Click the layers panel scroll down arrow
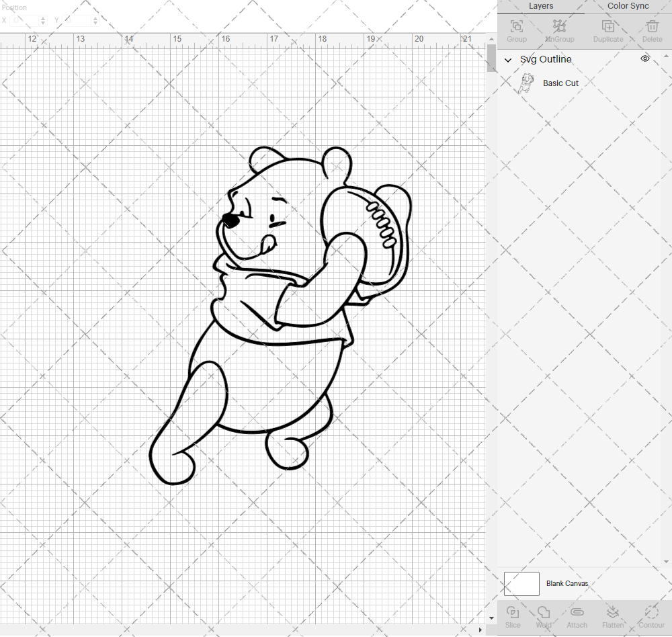This screenshot has height=637, width=672. coord(665,562)
